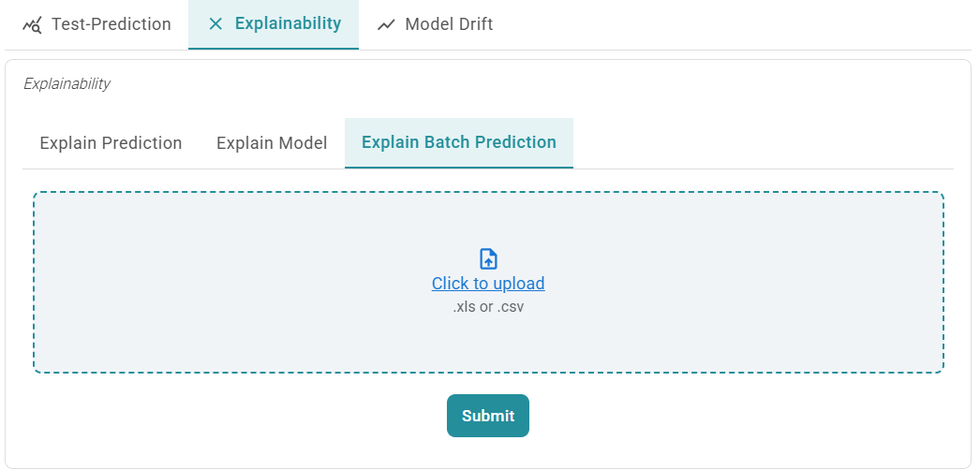Click the ".xls or .csv" format hint

[488, 306]
